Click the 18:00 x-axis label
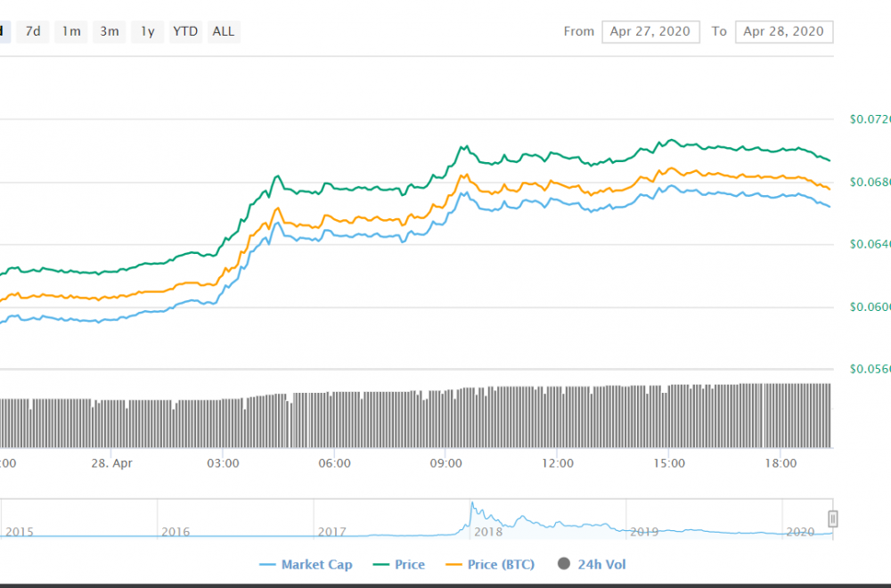The image size is (891, 588). [781, 463]
